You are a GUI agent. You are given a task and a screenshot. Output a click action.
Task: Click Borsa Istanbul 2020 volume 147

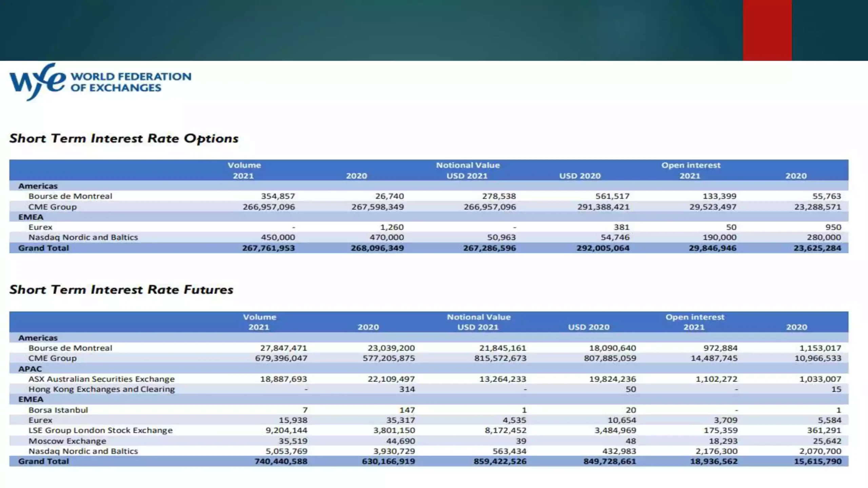[x=407, y=410]
